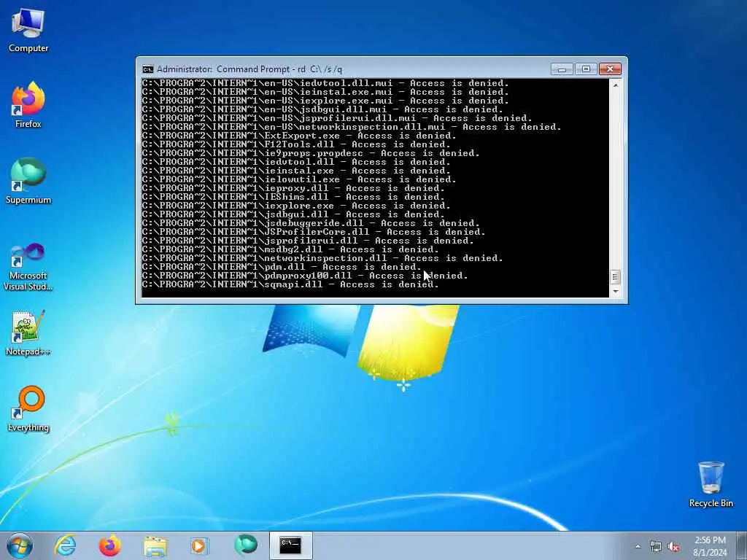Click the line containing msdbg2.dll
This screenshot has width=747, height=560.
pos(290,249)
